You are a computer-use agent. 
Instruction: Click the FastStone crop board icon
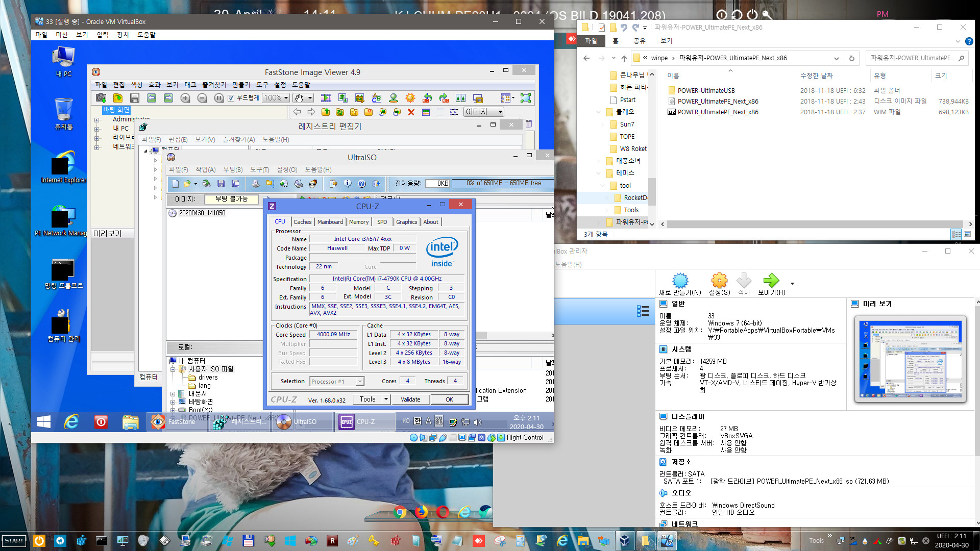[x=360, y=98]
